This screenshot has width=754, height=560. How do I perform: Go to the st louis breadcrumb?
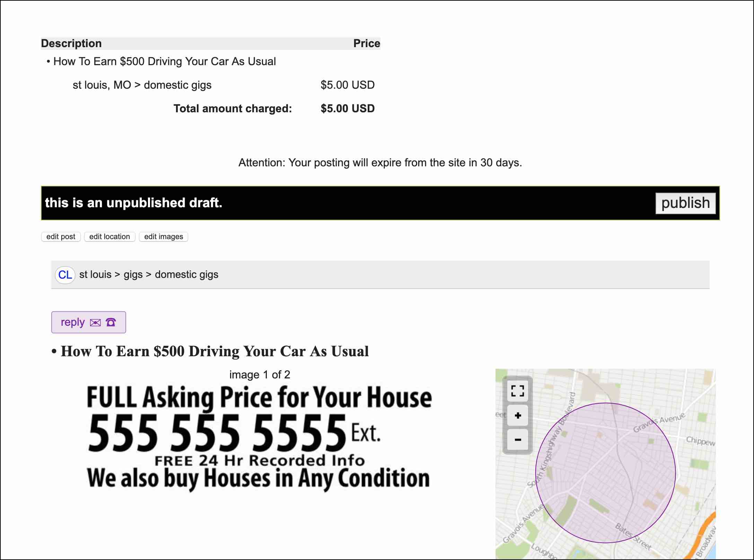click(x=95, y=274)
